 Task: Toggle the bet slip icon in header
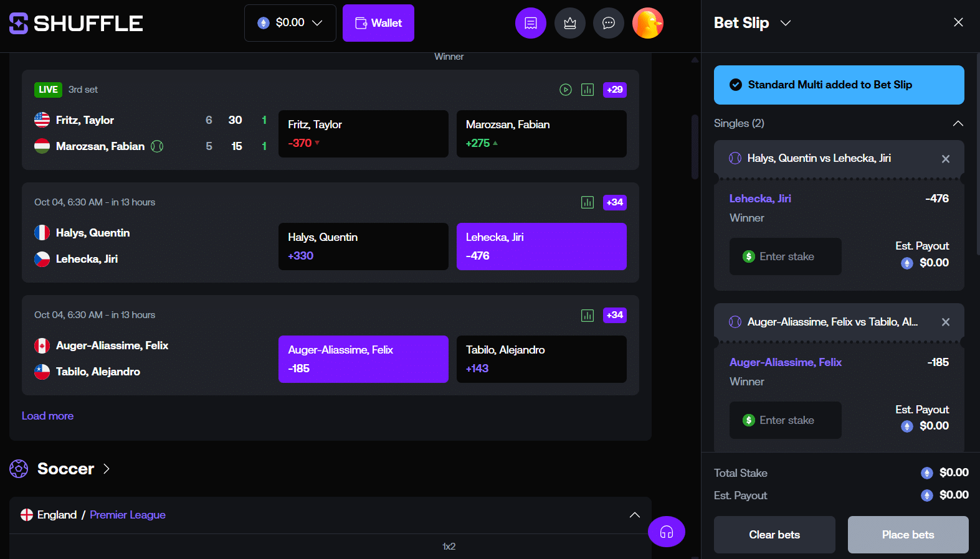tap(531, 23)
